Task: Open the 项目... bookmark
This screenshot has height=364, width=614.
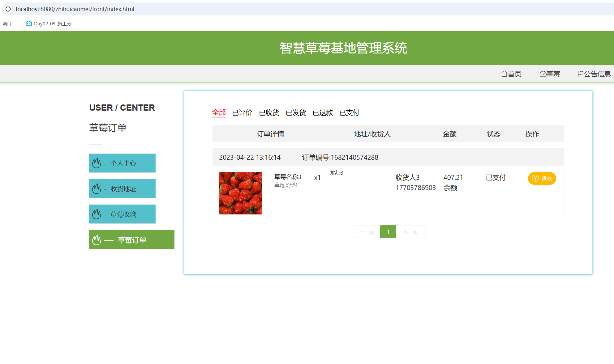Action: click(x=9, y=23)
